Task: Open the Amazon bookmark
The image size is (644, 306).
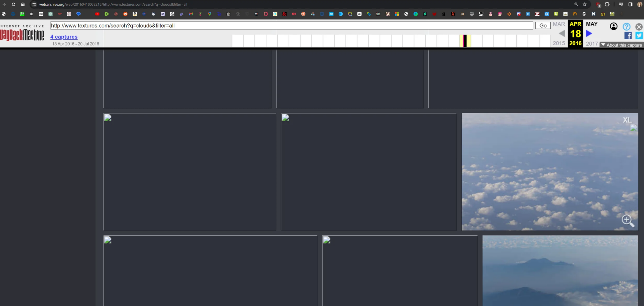Action: pyautogui.click(x=135, y=14)
